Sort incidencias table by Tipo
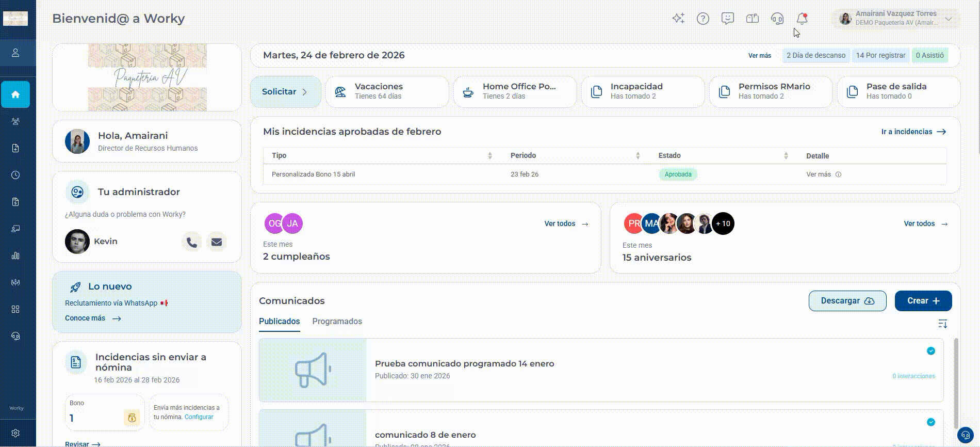The height and width of the screenshot is (447, 980). [489, 156]
